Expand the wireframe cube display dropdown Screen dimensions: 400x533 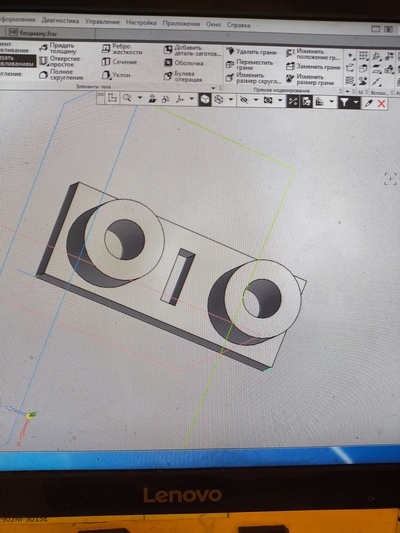tap(231, 100)
